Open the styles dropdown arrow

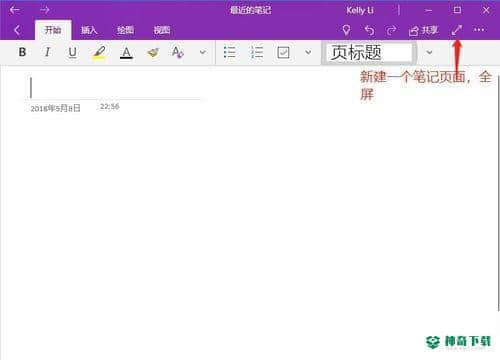[x=429, y=52]
